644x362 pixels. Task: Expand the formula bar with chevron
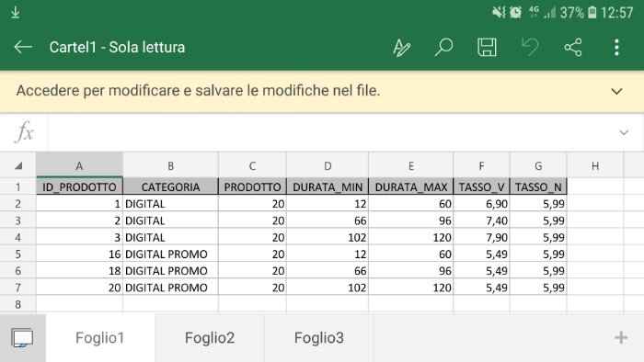coord(624,132)
